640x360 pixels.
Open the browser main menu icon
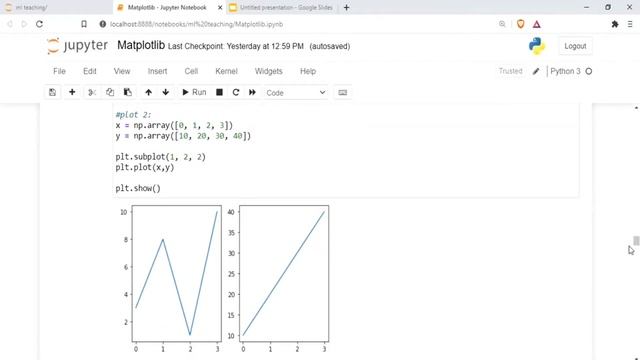(x=630, y=24)
